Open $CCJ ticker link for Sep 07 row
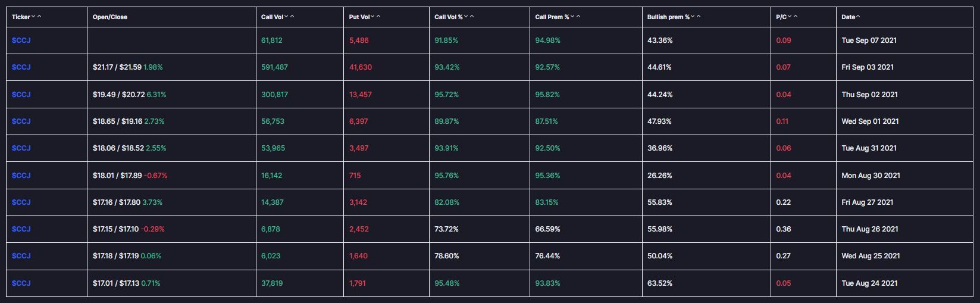The width and height of the screenshot is (980, 303). pos(21,40)
